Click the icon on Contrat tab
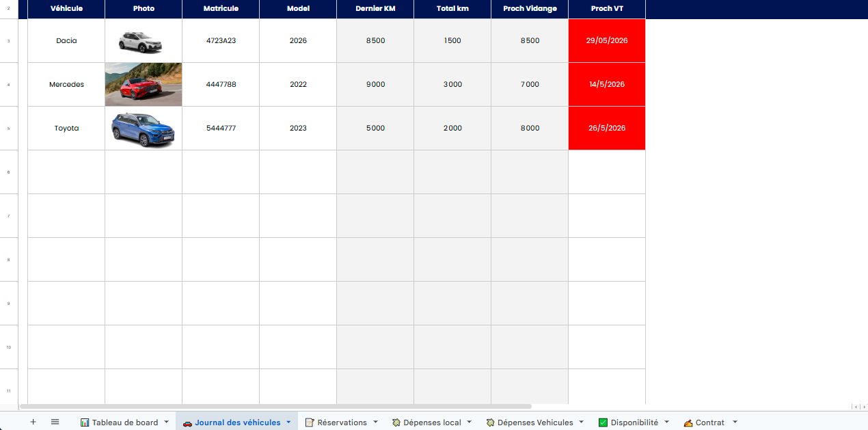The width and height of the screenshot is (868, 430). [688, 422]
